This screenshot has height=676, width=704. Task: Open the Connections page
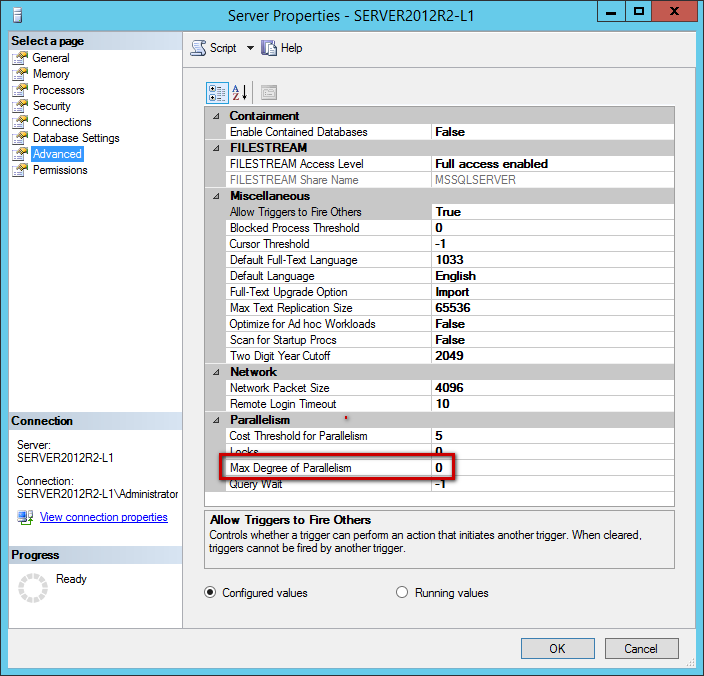coord(62,122)
